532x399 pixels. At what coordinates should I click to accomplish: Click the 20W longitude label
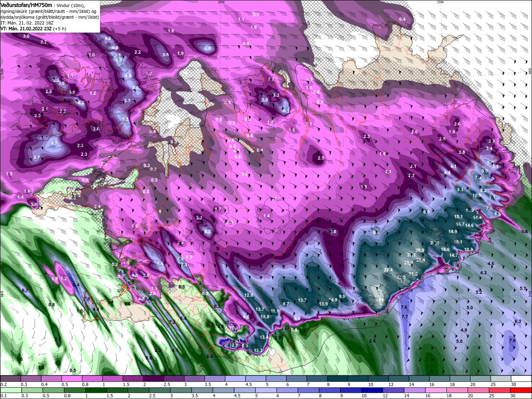click(x=221, y=2)
